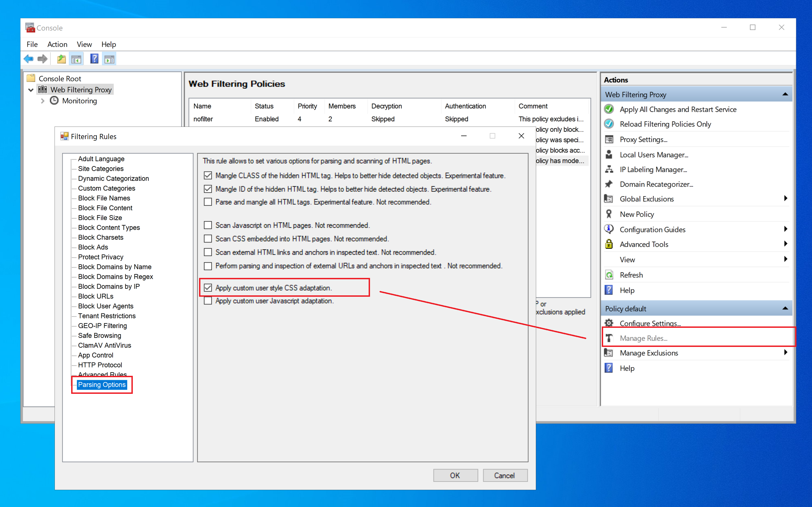Select the nofilter policy row
812x507 pixels.
click(x=388, y=119)
